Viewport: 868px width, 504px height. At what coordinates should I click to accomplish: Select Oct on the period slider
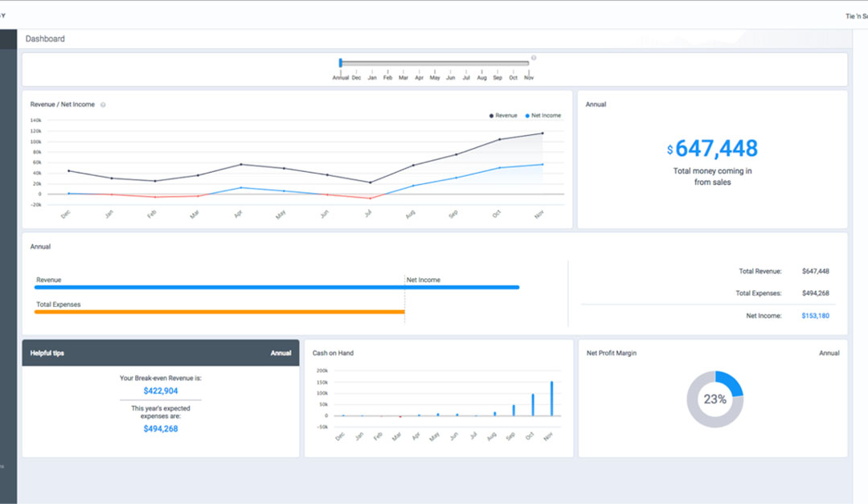coord(513,78)
